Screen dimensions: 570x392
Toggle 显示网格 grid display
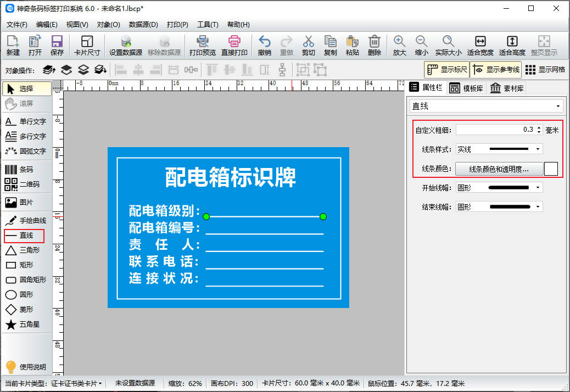pos(545,70)
